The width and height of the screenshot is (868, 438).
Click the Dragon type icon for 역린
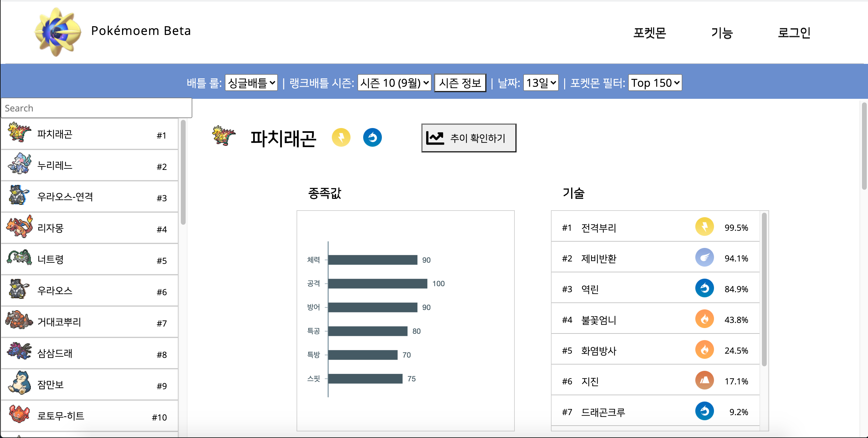[x=704, y=289]
